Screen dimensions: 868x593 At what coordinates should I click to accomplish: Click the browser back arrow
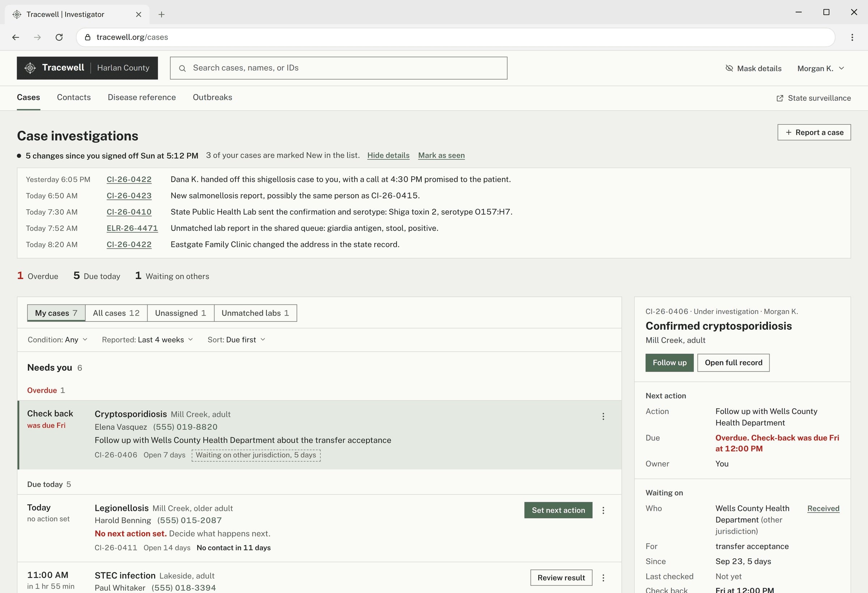(x=16, y=37)
